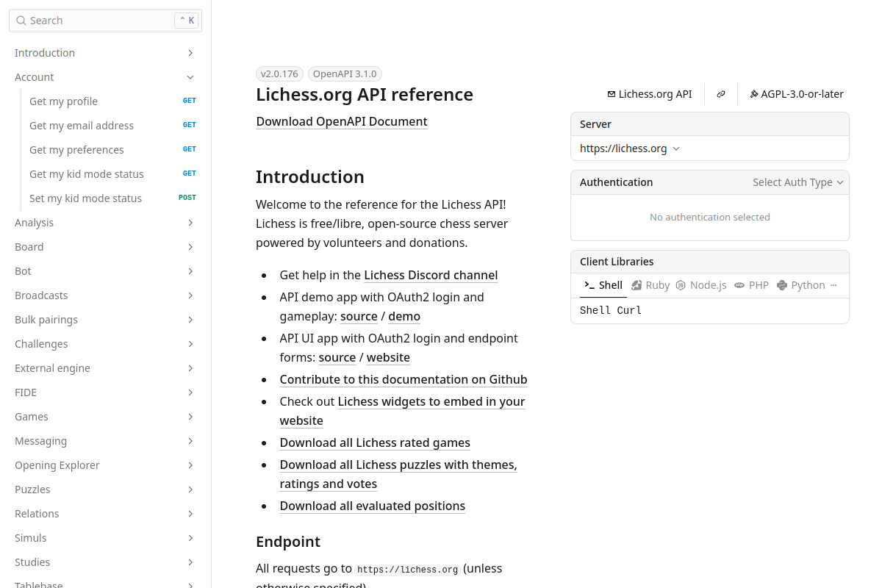Open the API UI app website link
Screen dimensions: 882x588
pyautogui.click(x=388, y=357)
